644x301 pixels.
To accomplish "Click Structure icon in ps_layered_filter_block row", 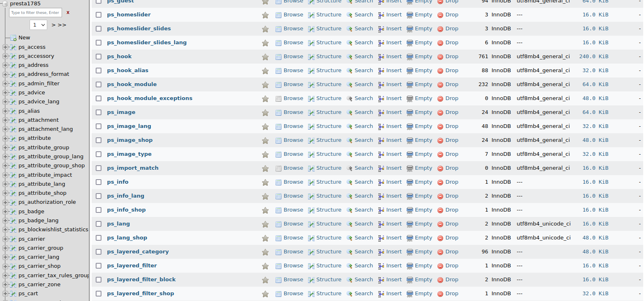I will pyautogui.click(x=311, y=280).
